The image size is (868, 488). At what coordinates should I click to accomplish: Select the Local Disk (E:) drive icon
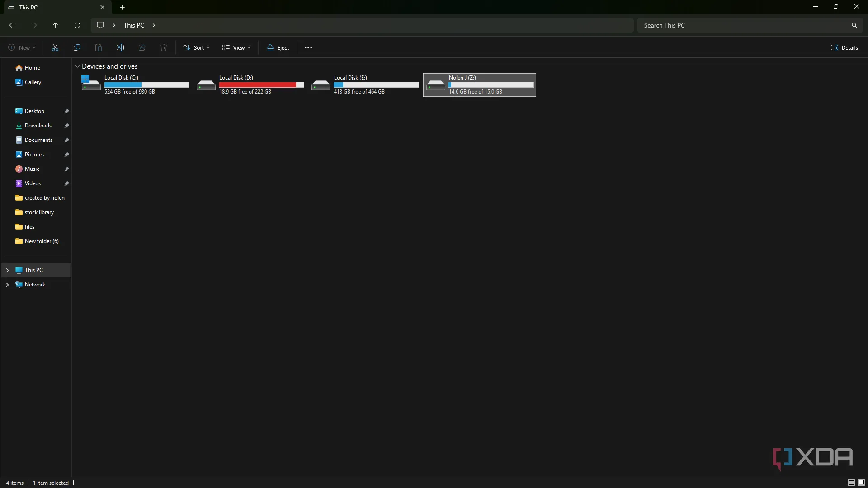(x=321, y=85)
